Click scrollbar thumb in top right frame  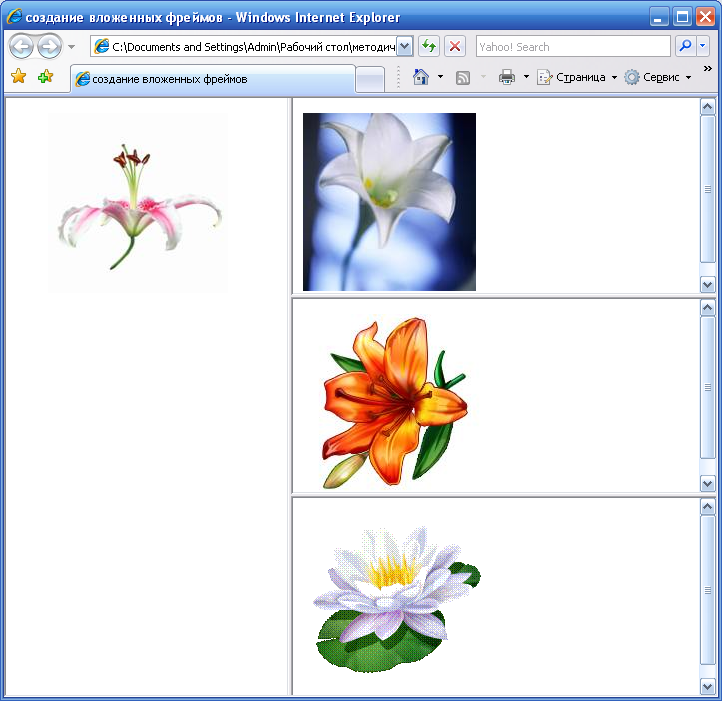click(x=707, y=189)
